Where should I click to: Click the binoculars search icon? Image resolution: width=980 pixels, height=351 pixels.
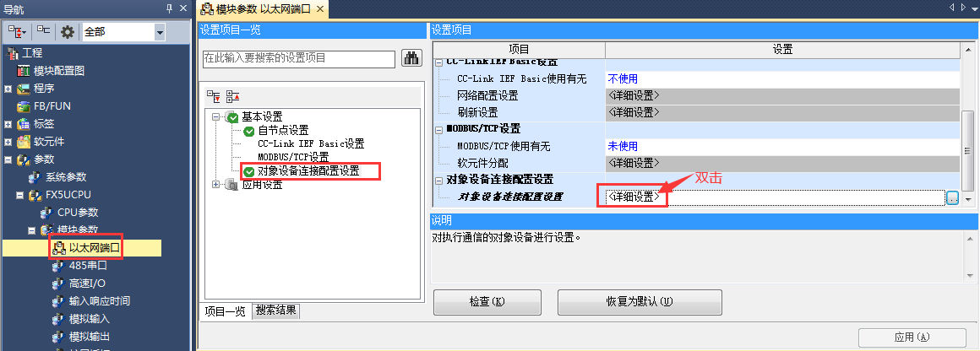point(411,59)
